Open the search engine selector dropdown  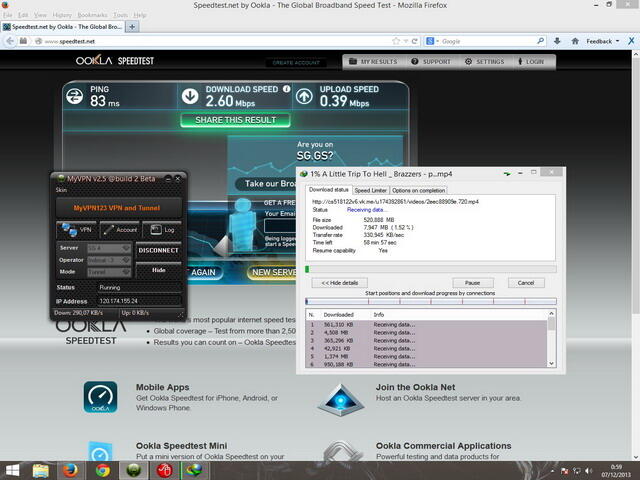coord(432,41)
